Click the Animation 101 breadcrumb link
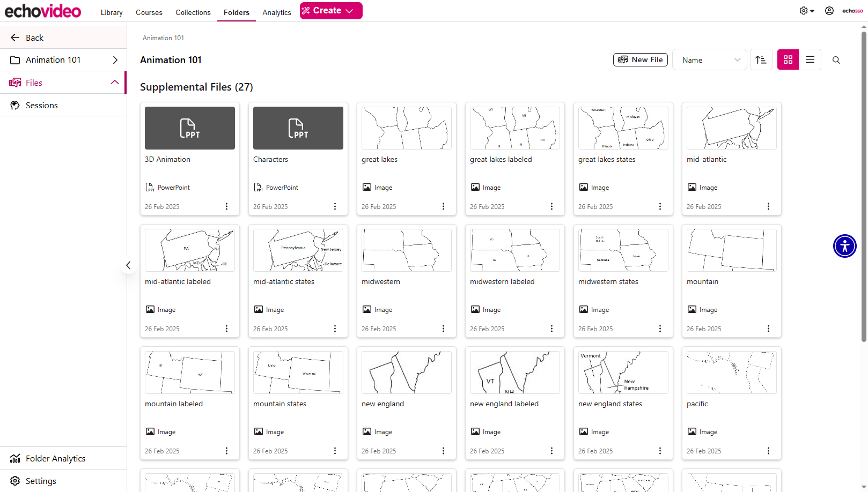Image resolution: width=868 pixels, height=492 pixels. [163, 38]
